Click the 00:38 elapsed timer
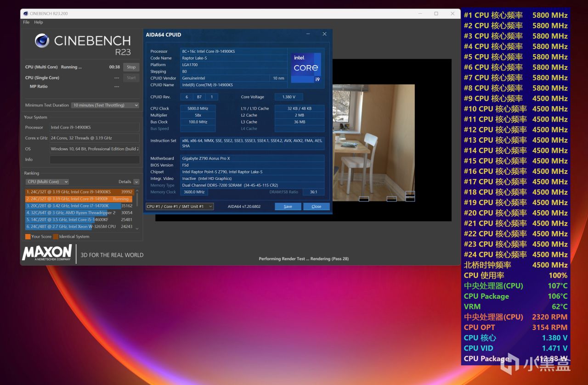 click(114, 67)
